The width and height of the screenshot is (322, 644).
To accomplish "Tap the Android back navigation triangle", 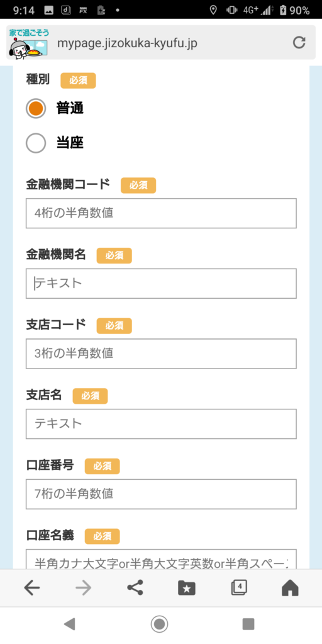I will click(69, 625).
